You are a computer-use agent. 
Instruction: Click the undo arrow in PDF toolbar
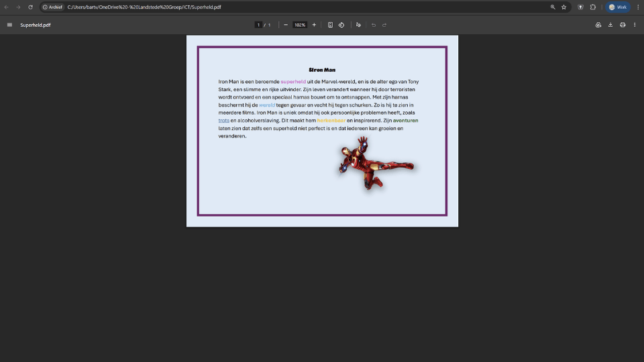pos(374,25)
